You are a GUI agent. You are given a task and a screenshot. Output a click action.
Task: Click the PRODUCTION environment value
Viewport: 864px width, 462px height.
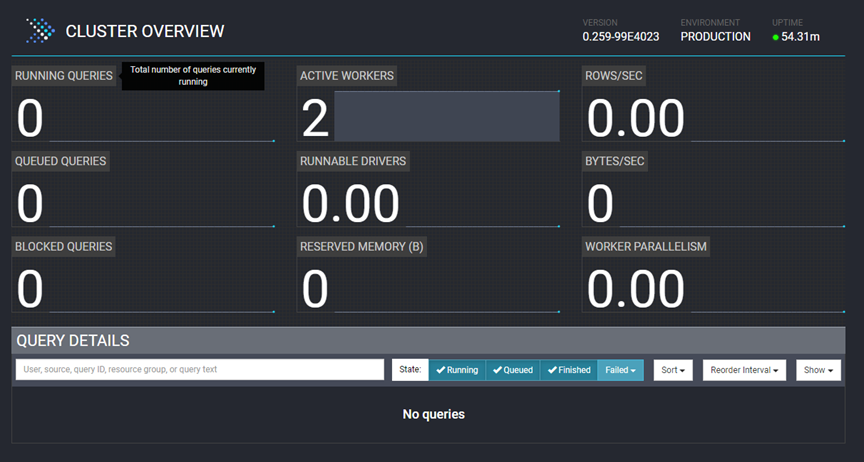tap(715, 37)
